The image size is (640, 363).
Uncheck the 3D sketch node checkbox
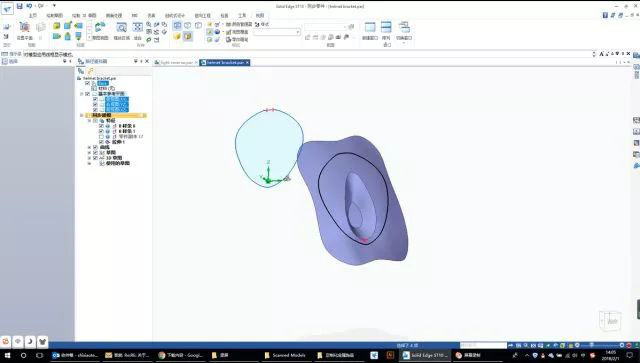tap(96, 158)
